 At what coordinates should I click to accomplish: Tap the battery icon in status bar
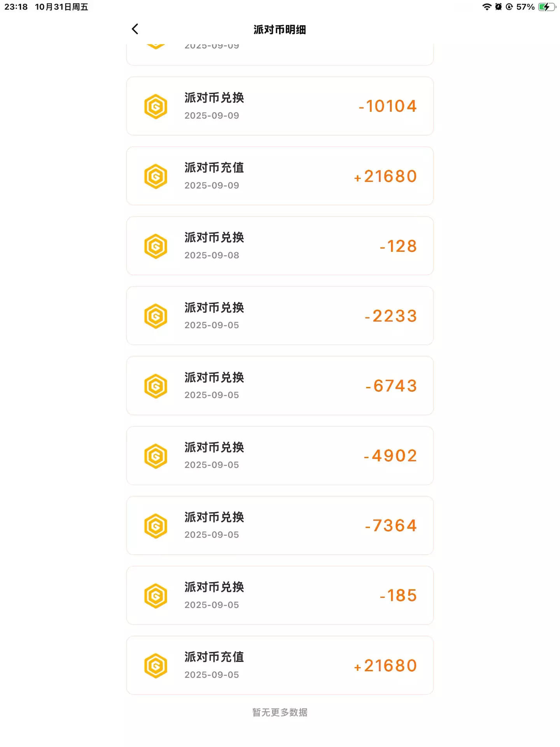click(547, 7)
